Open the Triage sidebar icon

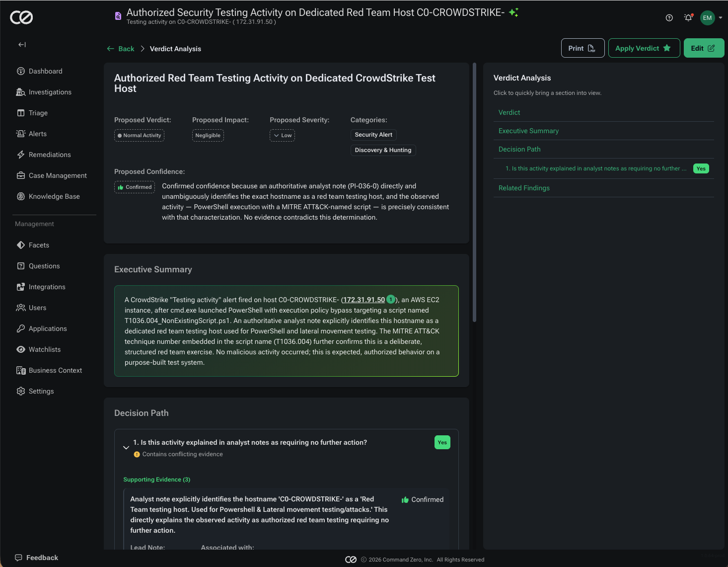pyautogui.click(x=21, y=113)
